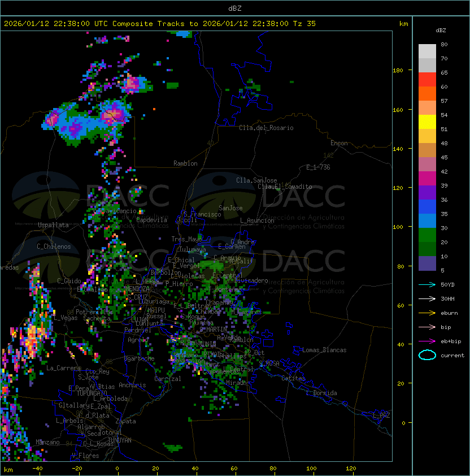Click the C_Guido place label
This screenshot has height=476, width=470.
[69, 281]
